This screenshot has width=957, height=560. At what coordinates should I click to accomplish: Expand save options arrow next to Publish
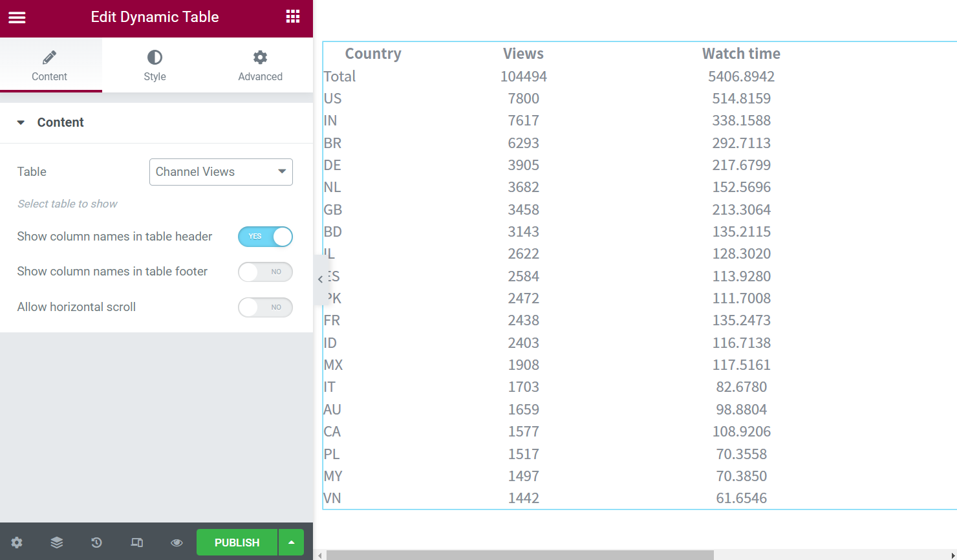click(x=291, y=543)
